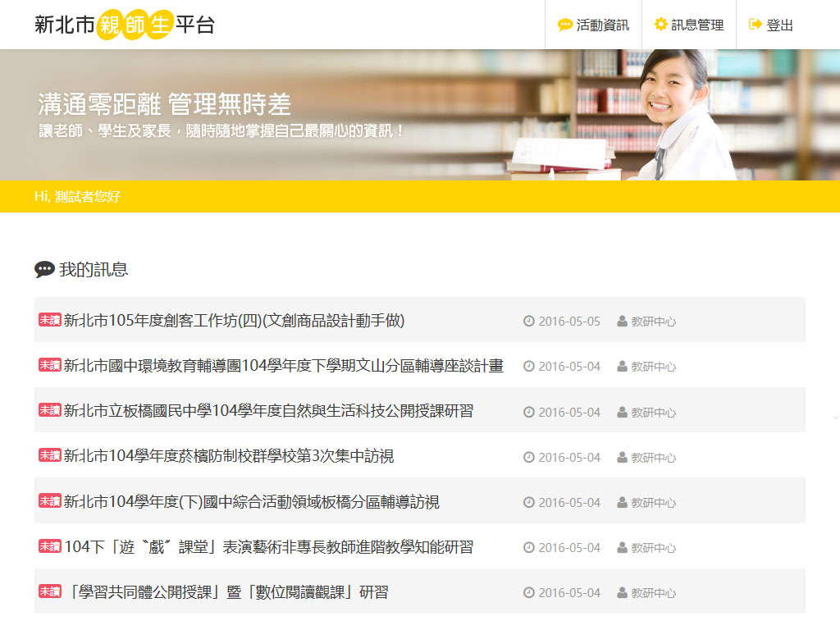Click date 2016-05-05 on 創客工作坊 row
The width and height of the screenshot is (840, 630).
pyautogui.click(x=569, y=322)
